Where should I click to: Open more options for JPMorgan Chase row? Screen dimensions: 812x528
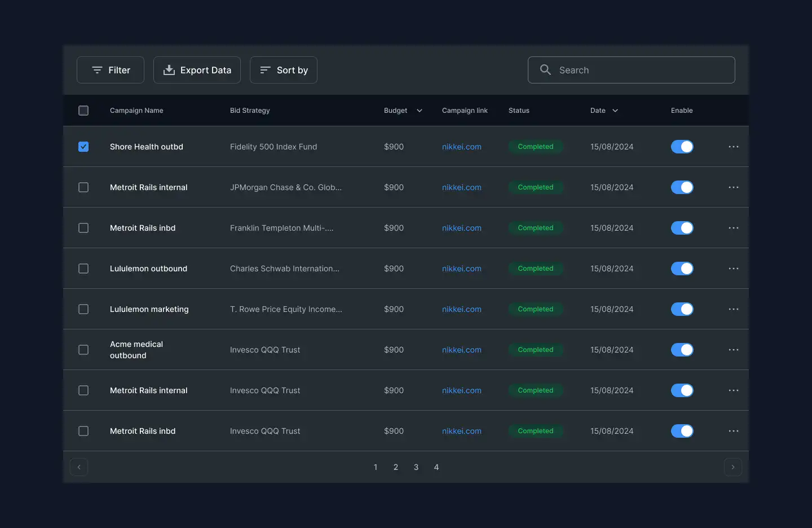tap(733, 187)
